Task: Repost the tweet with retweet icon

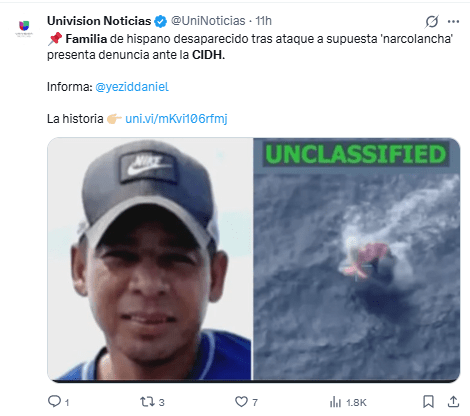Action: (x=146, y=402)
